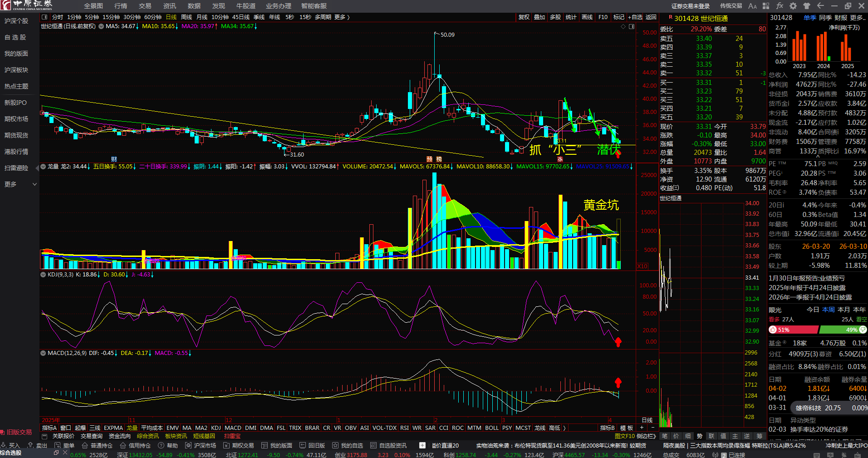This screenshot has width=868, height=458.
Task: Select the BOLL indicator tab
Action: pyautogui.click(x=492, y=428)
